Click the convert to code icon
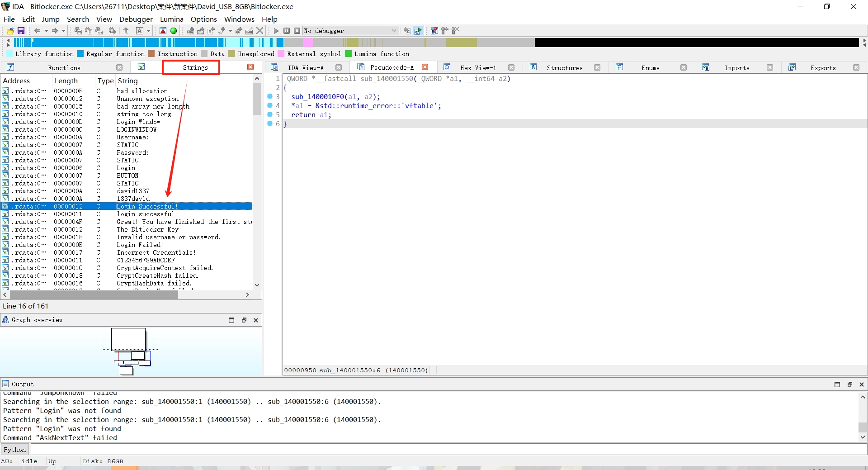The width and height of the screenshot is (868, 470). point(190,31)
